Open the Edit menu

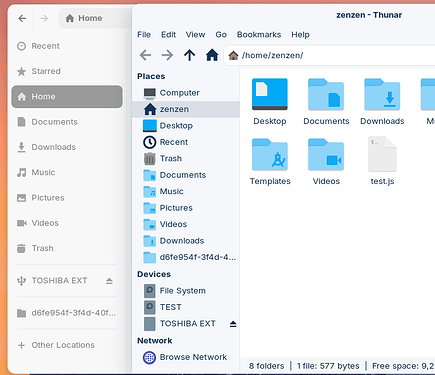coord(168,35)
